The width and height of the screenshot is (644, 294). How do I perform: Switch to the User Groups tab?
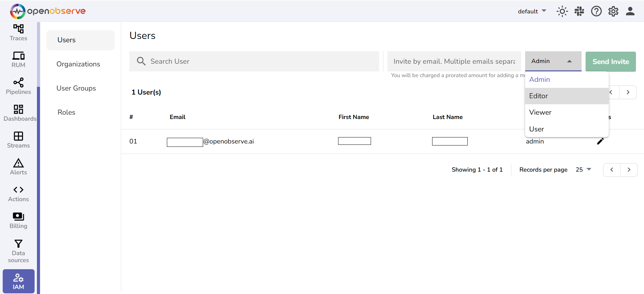(x=81, y=88)
